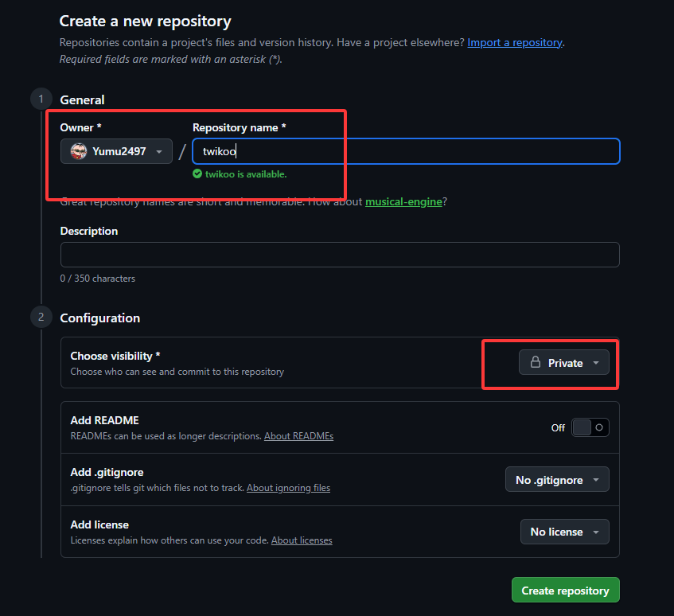Click the Yumu2497 owner avatar icon

[x=79, y=151]
